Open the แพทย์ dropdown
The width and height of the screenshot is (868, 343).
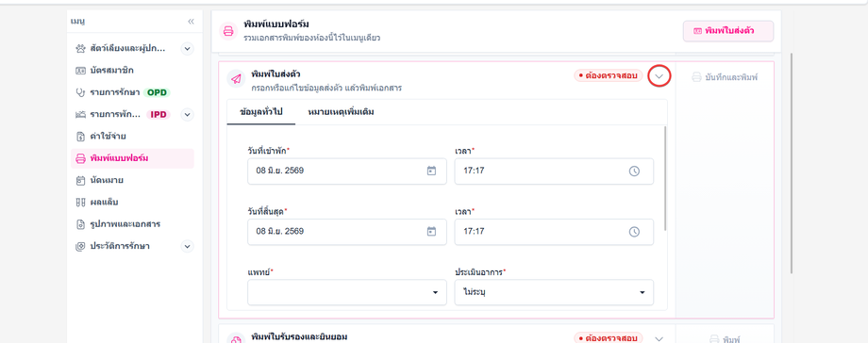pyautogui.click(x=347, y=292)
